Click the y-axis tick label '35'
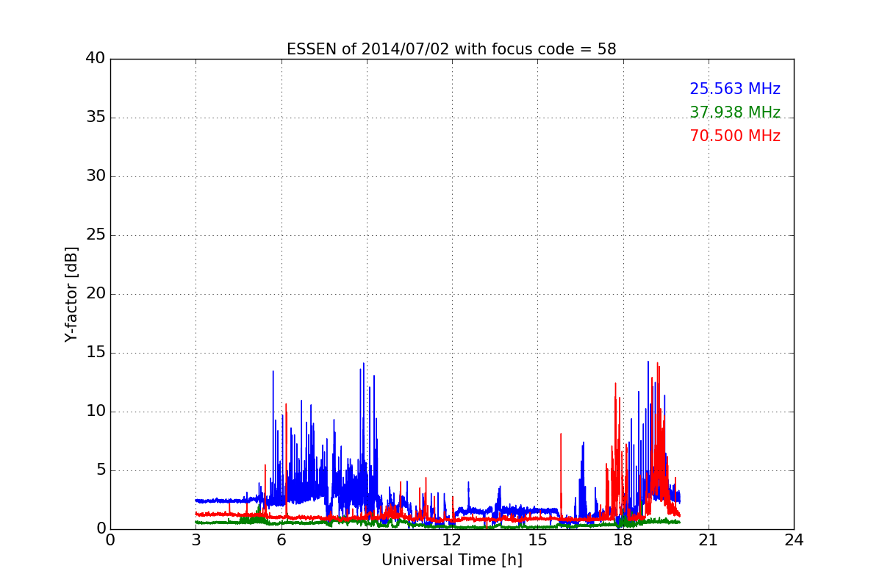 pyautogui.click(x=96, y=118)
